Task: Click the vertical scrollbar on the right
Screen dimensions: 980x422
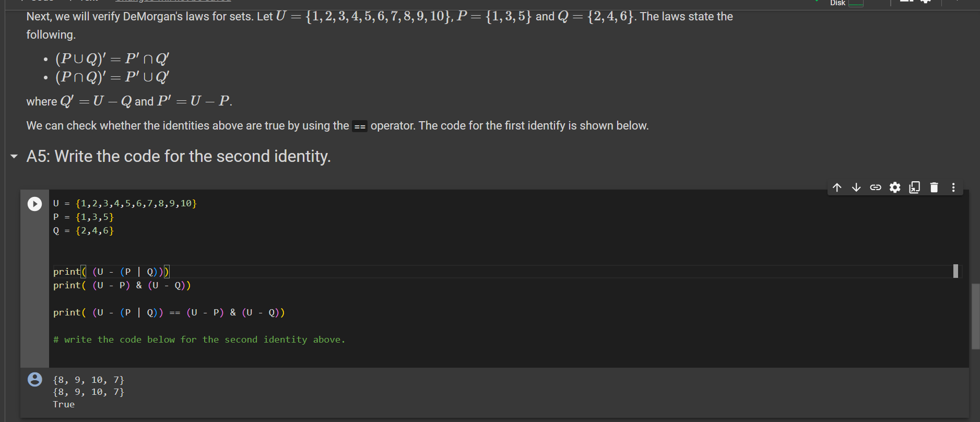Action: tap(975, 313)
